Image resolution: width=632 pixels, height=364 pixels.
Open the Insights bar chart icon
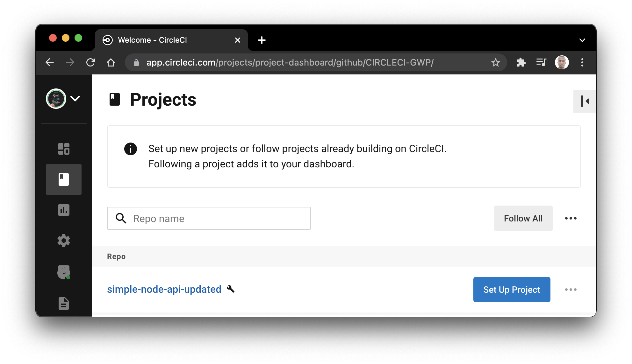click(64, 210)
